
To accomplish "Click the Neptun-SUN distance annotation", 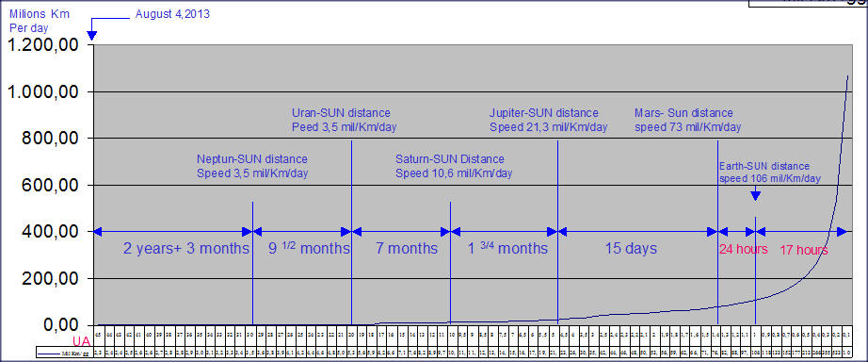I will (252, 166).
